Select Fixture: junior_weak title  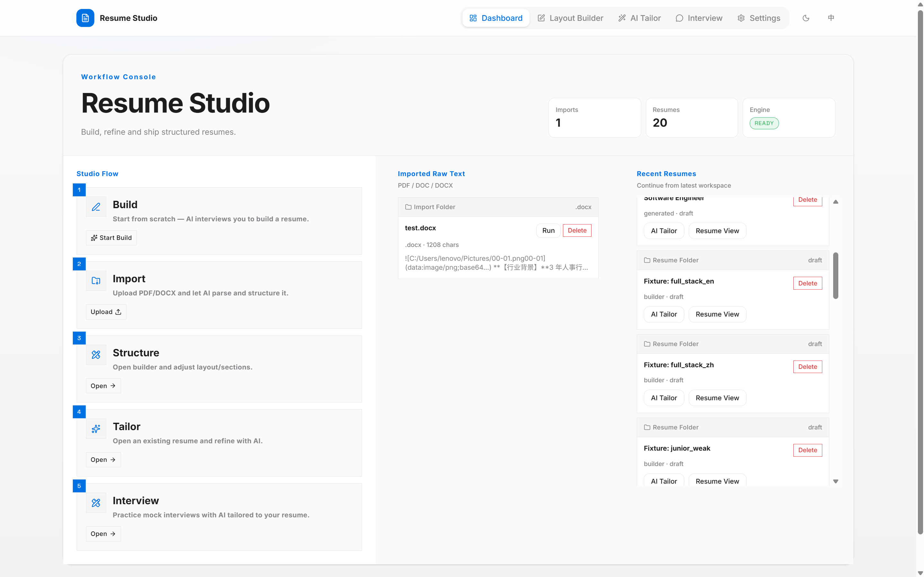click(x=677, y=448)
